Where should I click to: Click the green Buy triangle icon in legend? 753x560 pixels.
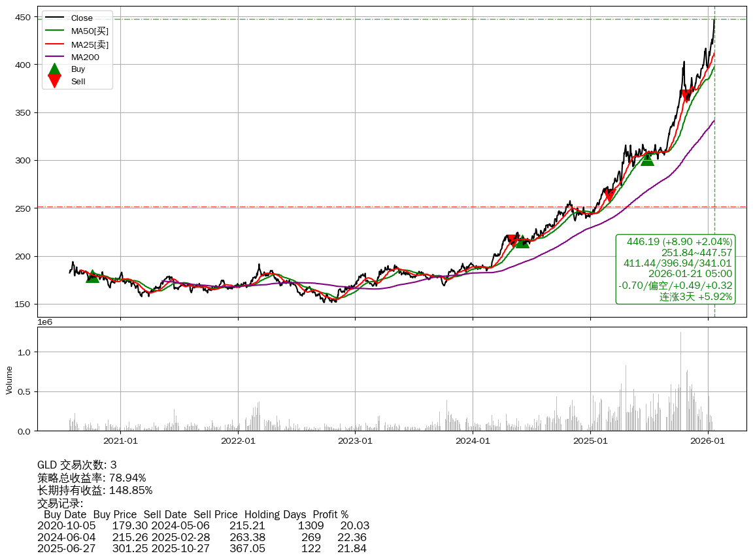coord(55,69)
